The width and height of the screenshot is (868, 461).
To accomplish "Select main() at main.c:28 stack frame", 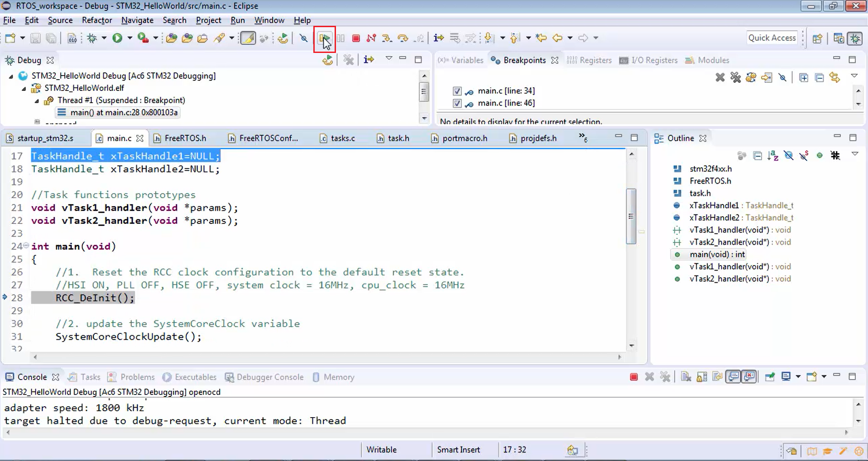I will click(117, 112).
